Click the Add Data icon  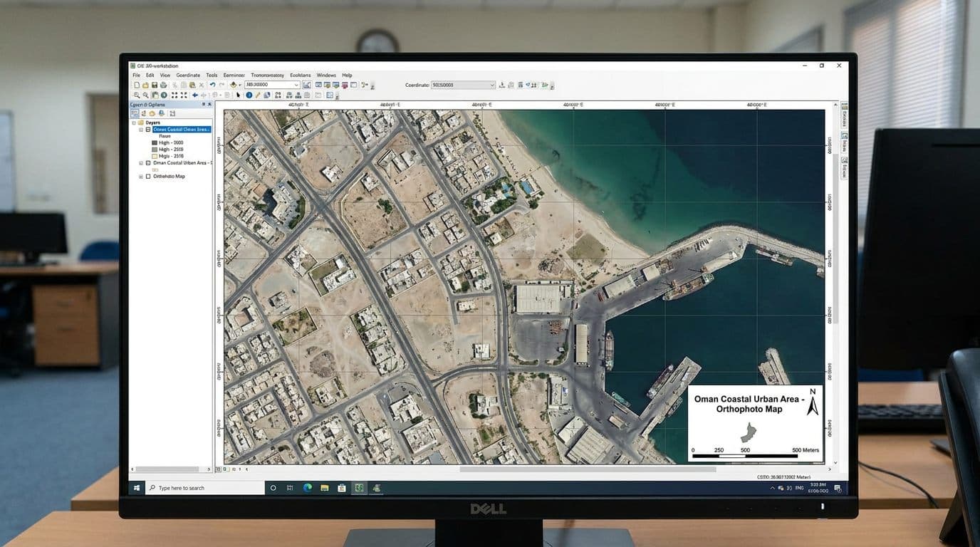pos(234,85)
